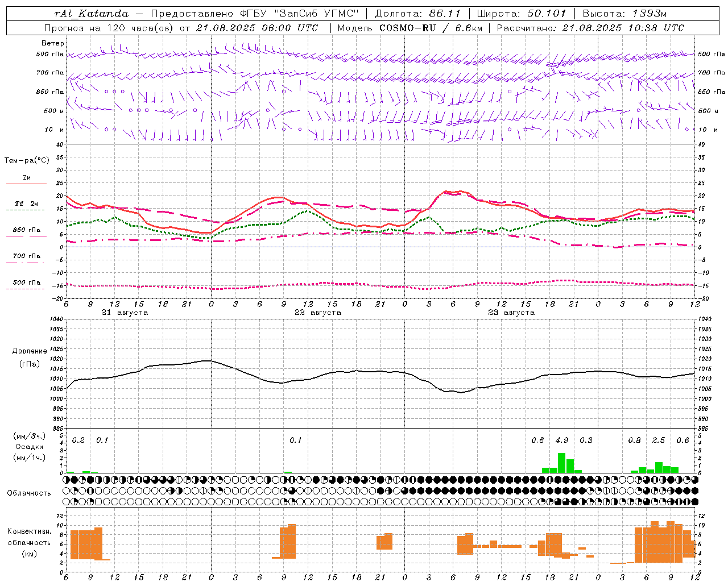Click the "Тем-ра(°C)" temperature label

coord(27,161)
